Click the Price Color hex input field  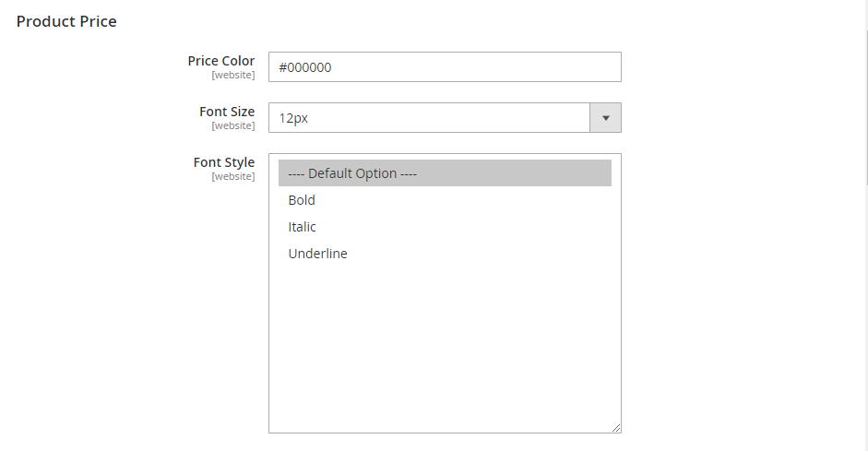pyautogui.click(x=445, y=67)
